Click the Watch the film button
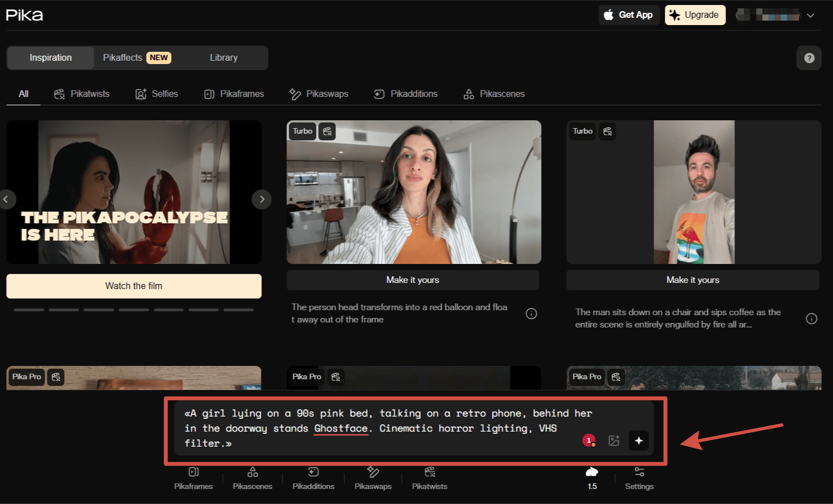Viewport: 833px width, 504px height. tap(134, 286)
